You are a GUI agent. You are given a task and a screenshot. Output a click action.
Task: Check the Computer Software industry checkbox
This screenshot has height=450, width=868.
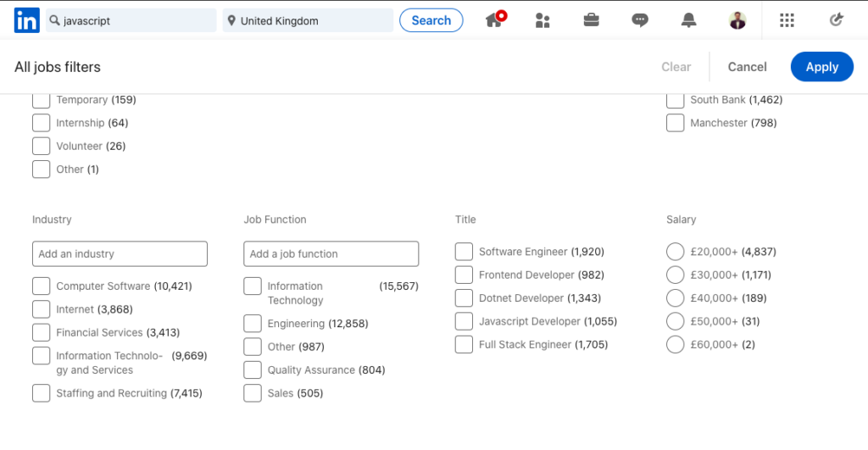[41, 286]
